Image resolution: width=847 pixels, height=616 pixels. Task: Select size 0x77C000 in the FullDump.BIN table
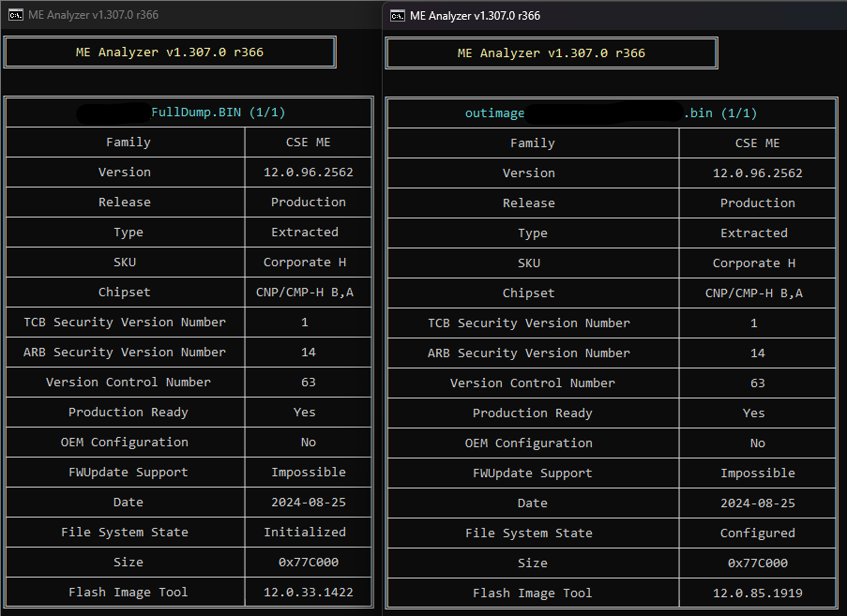tap(308, 563)
